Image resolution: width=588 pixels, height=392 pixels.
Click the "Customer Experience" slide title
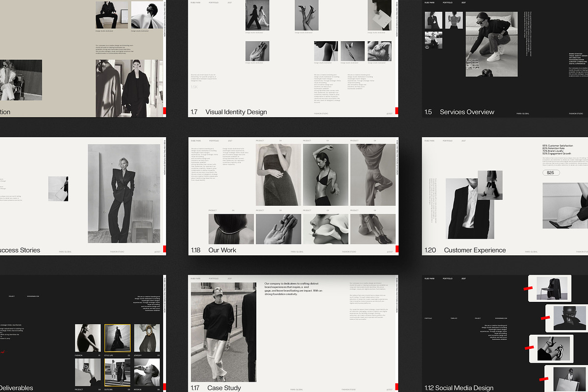click(x=475, y=250)
